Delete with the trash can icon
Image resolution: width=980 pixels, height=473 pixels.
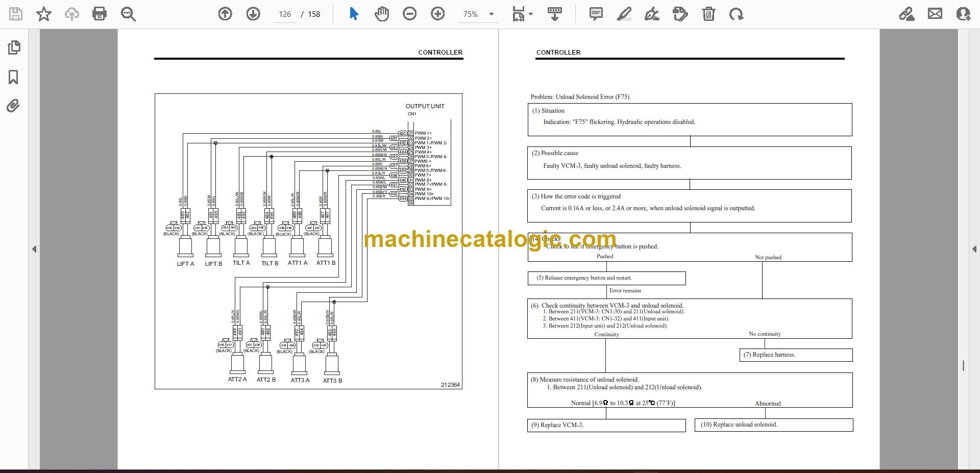[708, 14]
